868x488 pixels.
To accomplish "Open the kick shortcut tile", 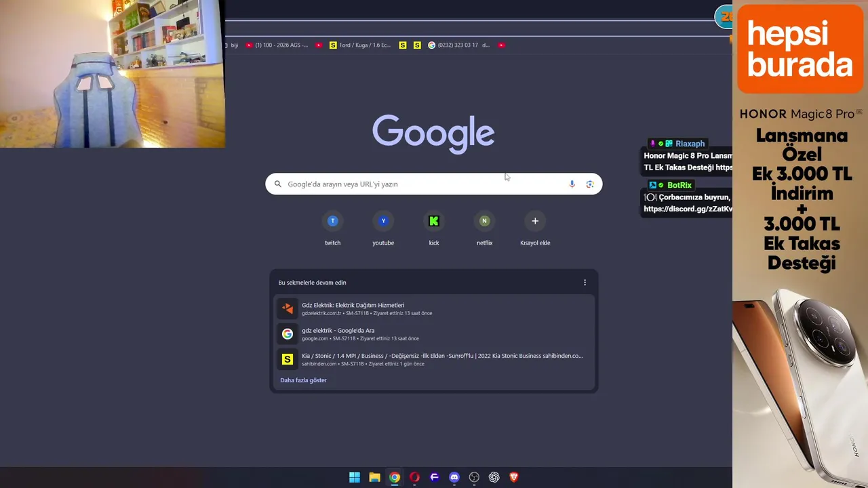I will [434, 228].
